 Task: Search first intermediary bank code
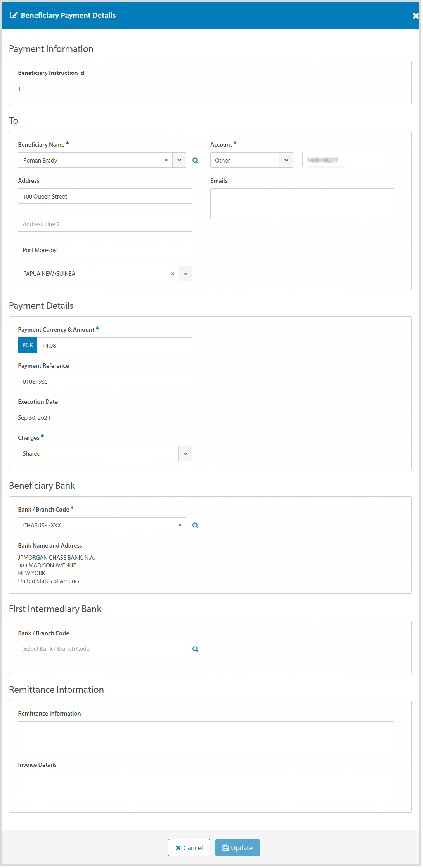(195, 649)
